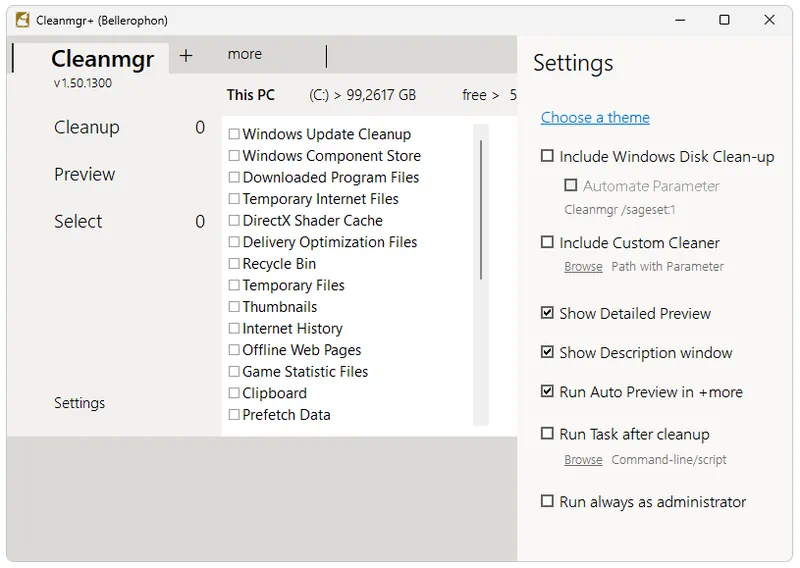Enable Include Windows Disk Clean-up
800x568 pixels.
pos(547,156)
